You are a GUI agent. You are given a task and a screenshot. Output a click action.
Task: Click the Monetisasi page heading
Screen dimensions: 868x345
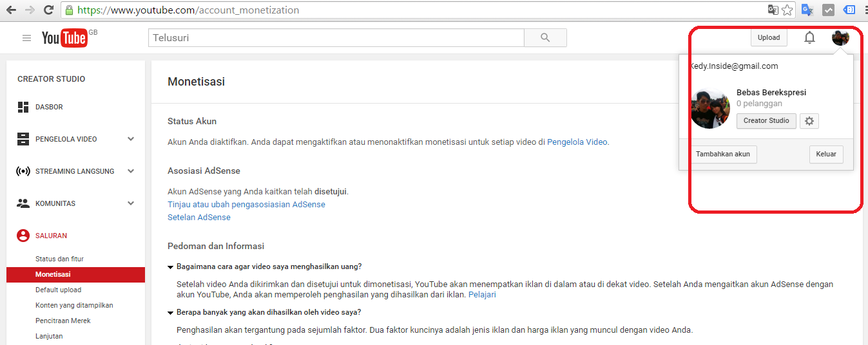click(x=196, y=82)
